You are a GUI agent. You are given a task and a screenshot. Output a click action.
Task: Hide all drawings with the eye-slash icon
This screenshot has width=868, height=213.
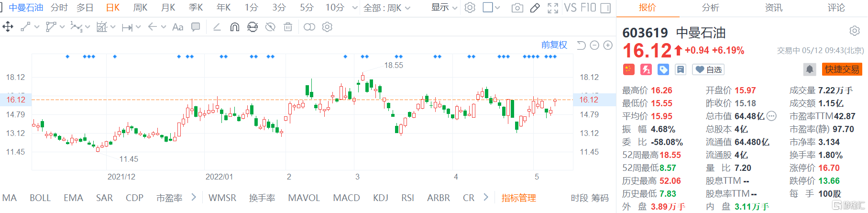pyautogui.click(x=270, y=27)
